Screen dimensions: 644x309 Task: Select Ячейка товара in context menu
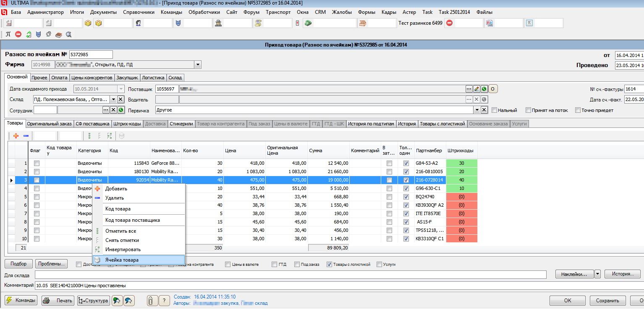122,260
